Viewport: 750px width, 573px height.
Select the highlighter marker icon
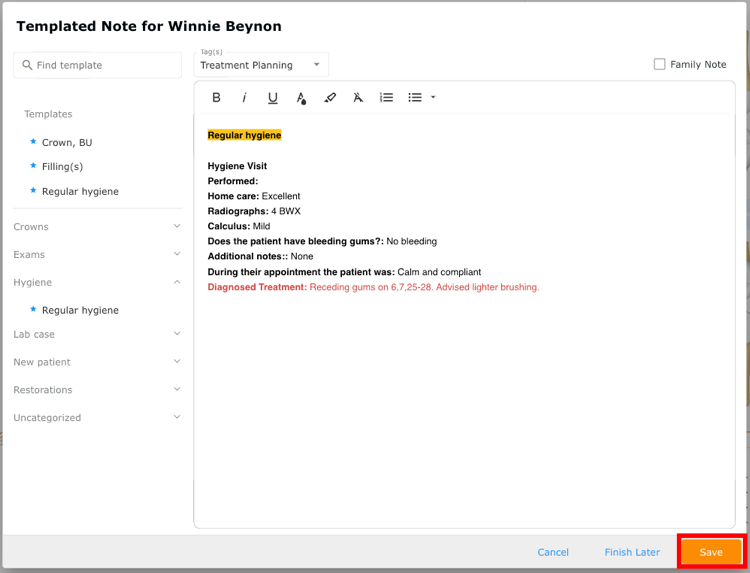click(x=330, y=98)
